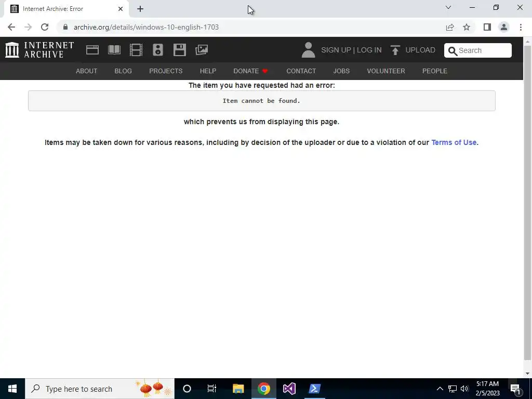Click the Internet Archive Search field
This screenshot has width=532, height=399.
point(478,50)
